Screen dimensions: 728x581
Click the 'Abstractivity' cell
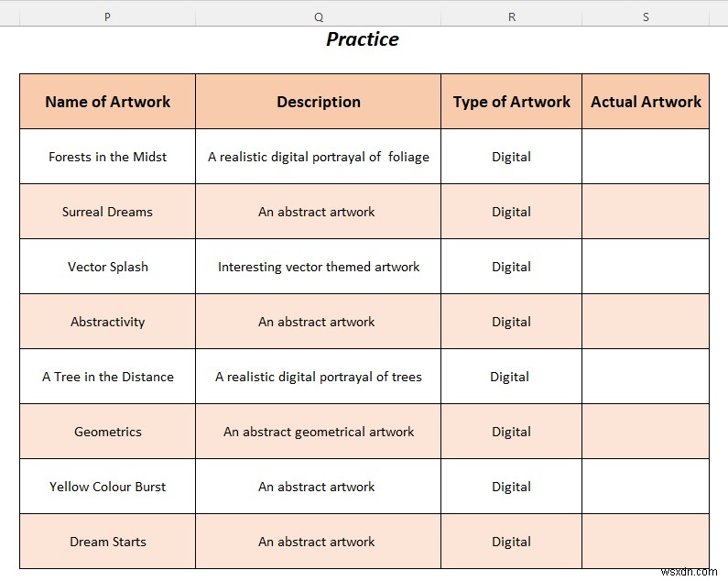108,322
